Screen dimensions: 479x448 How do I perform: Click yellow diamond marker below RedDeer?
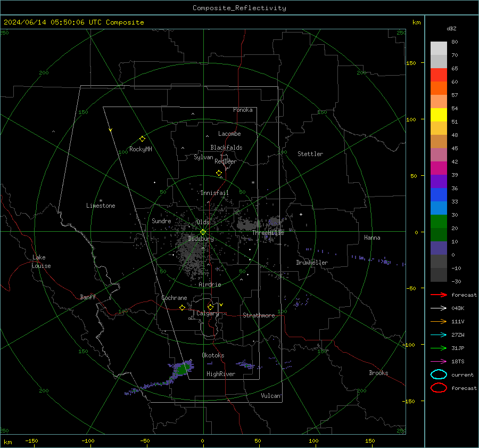tap(219, 173)
